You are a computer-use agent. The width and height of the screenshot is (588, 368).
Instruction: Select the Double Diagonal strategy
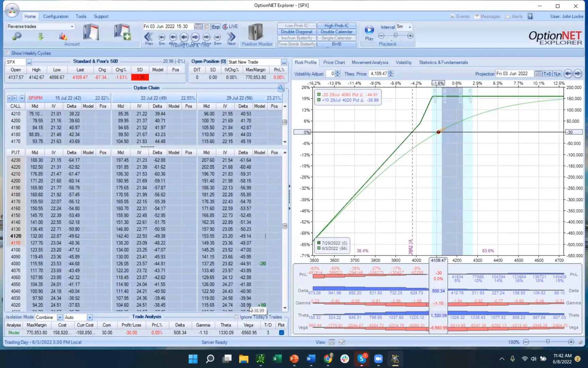[296, 32]
